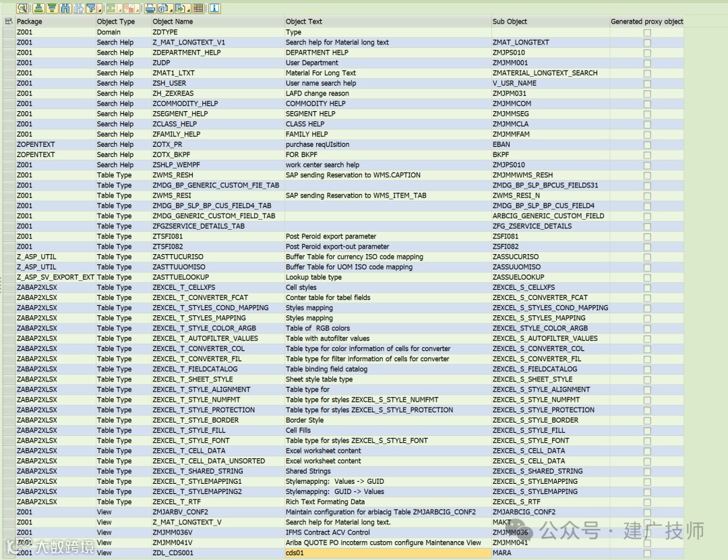This screenshot has height=560, width=728.
Task: Click the Total sigma icon
Action: tap(111, 8)
